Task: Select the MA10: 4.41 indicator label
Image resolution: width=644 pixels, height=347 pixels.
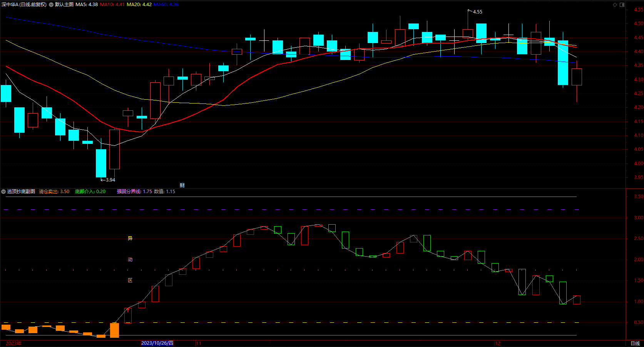Action: (112, 5)
